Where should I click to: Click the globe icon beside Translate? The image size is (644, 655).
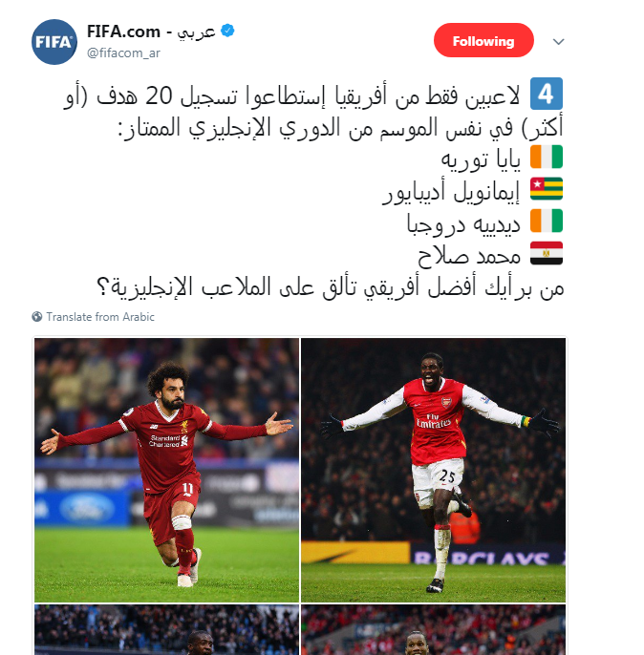tap(37, 317)
